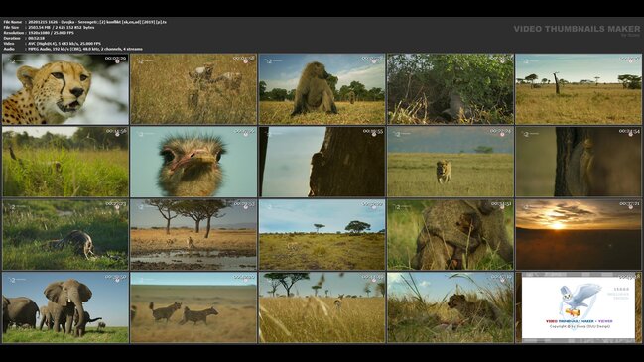Select the cheetah feeding in grass thumbnail
The width and height of the screenshot is (644, 362).
click(x=451, y=307)
